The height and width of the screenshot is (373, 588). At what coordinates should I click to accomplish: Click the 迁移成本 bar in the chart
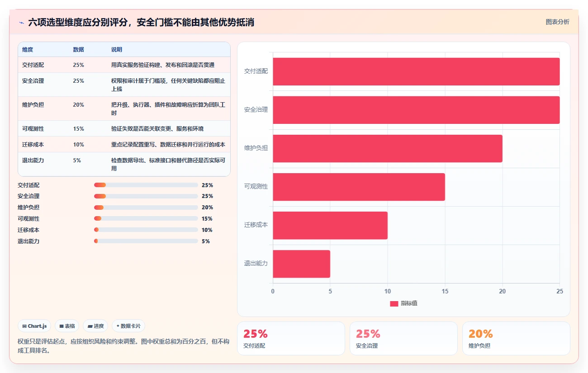click(330, 225)
